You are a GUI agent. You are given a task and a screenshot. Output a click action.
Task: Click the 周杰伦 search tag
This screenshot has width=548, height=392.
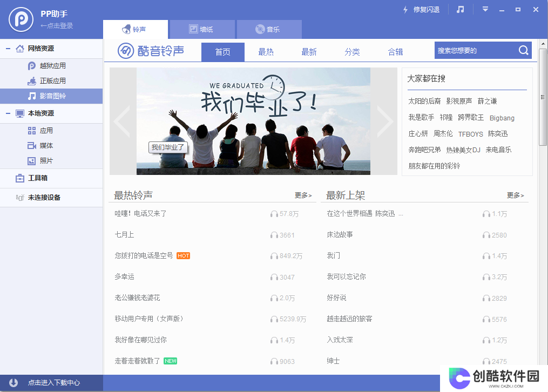[443, 134]
